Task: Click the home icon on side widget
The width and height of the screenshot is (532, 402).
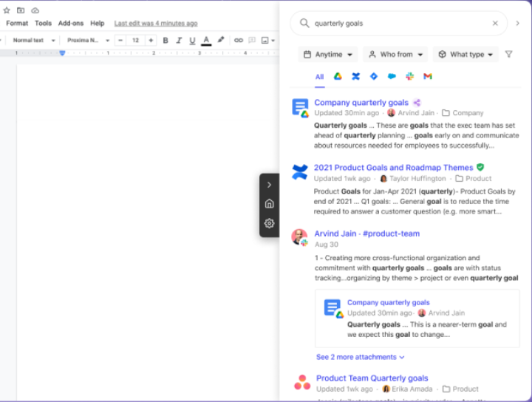Action: pyautogui.click(x=269, y=204)
